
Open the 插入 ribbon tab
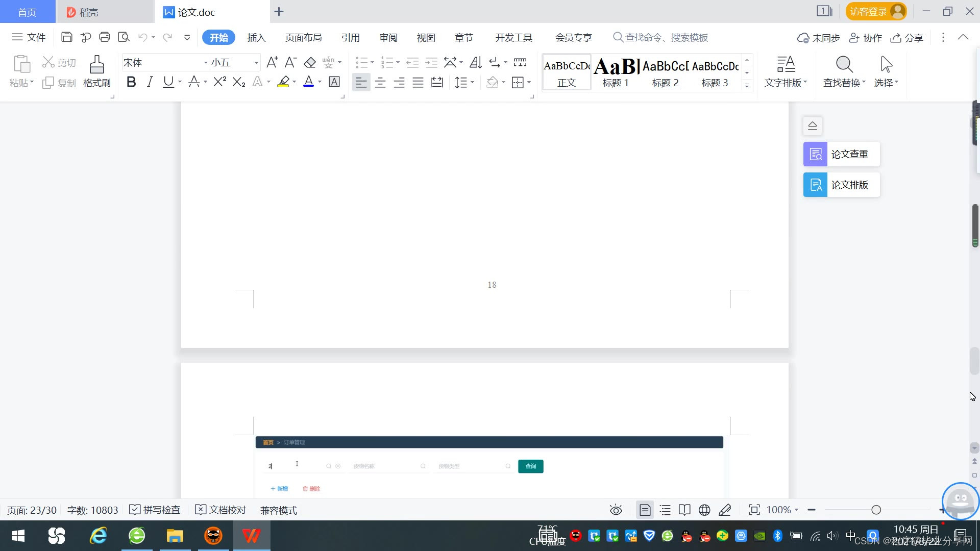tap(256, 37)
